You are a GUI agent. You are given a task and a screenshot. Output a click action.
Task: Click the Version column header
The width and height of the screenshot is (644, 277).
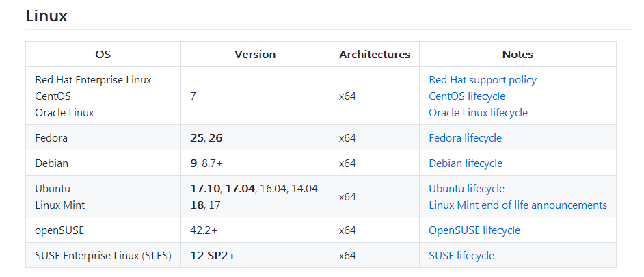pos(255,54)
